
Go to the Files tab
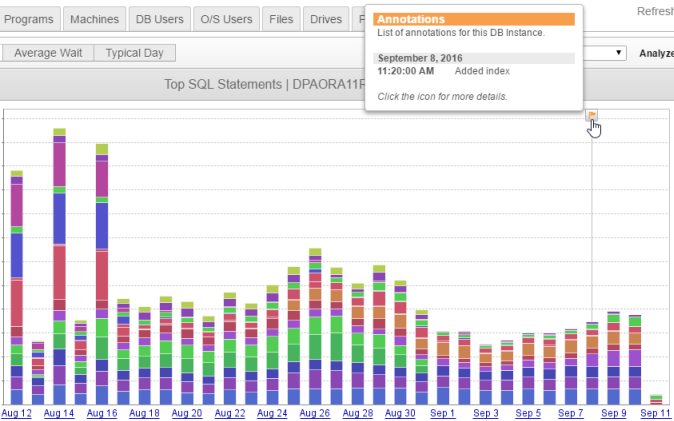click(x=281, y=19)
